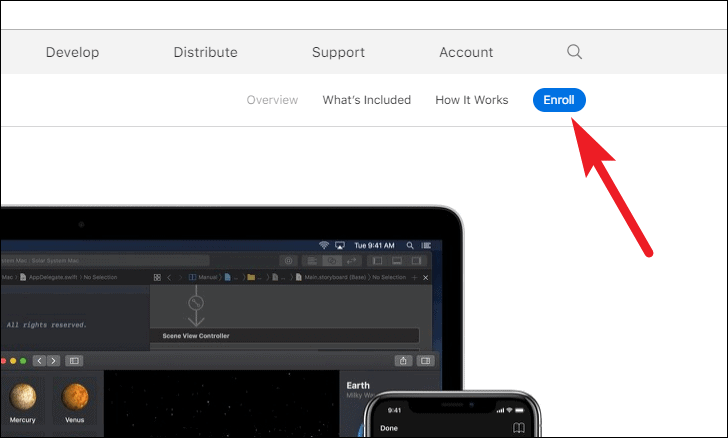Click the search magnifier icon
The image size is (728, 438).
[574, 52]
